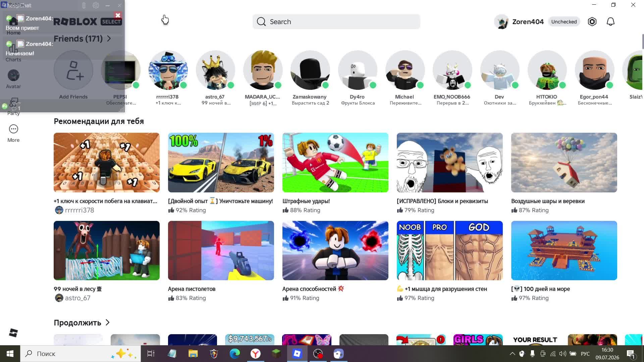Open friend rrrrrri378 avatar
The height and width of the screenshot is (362, 644).
168,70
